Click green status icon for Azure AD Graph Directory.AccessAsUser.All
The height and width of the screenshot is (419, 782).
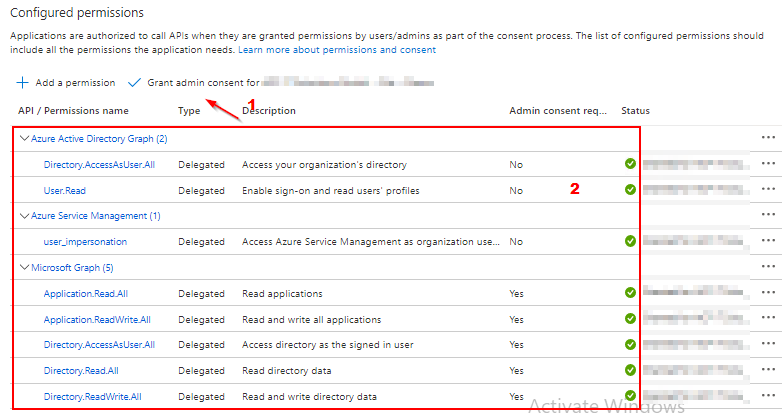tap(630, 164)
